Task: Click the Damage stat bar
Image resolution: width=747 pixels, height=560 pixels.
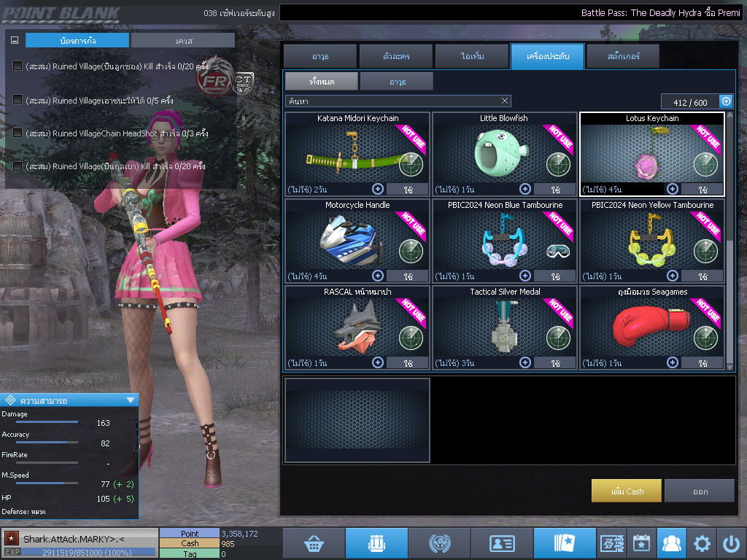Action: 47,422
